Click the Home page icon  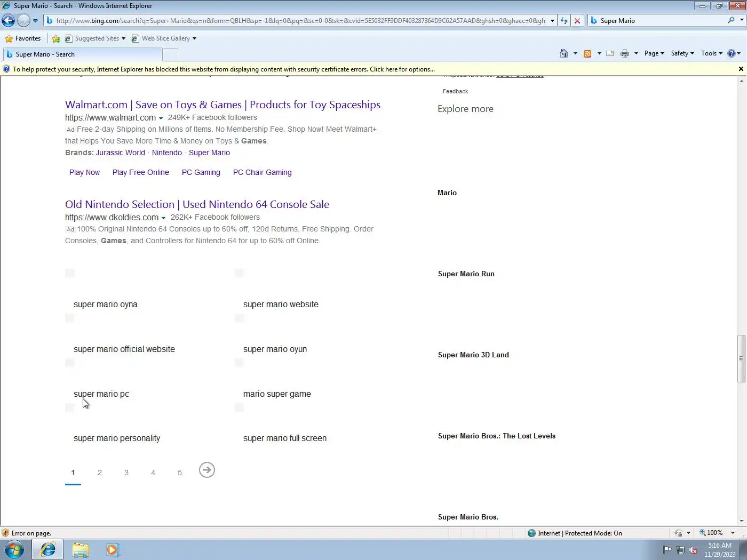[x=564, y=53]
